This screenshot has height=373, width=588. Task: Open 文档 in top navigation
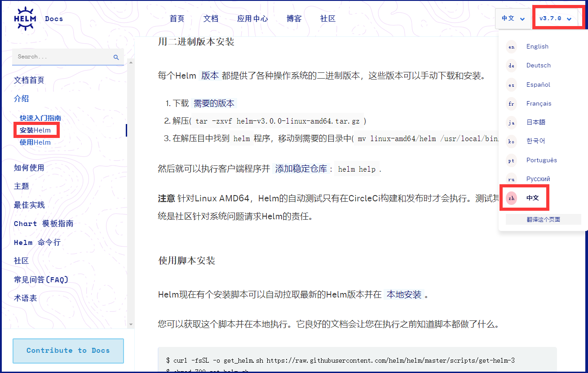tap(211, 18)
